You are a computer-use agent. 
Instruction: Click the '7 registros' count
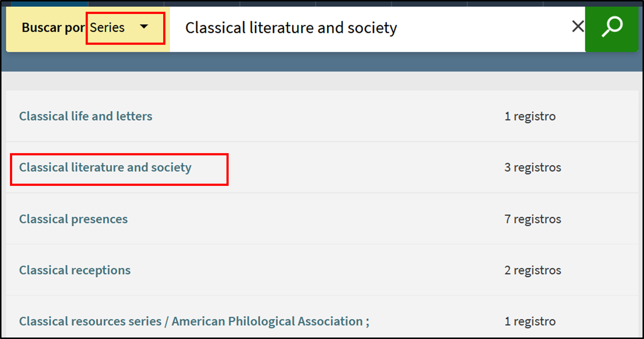[x=532, y=219]
